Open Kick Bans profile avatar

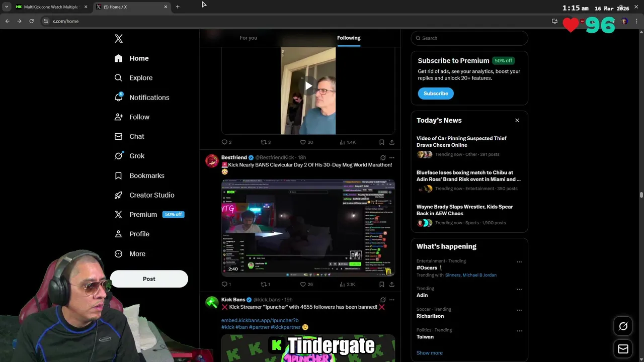click(212, 303)
